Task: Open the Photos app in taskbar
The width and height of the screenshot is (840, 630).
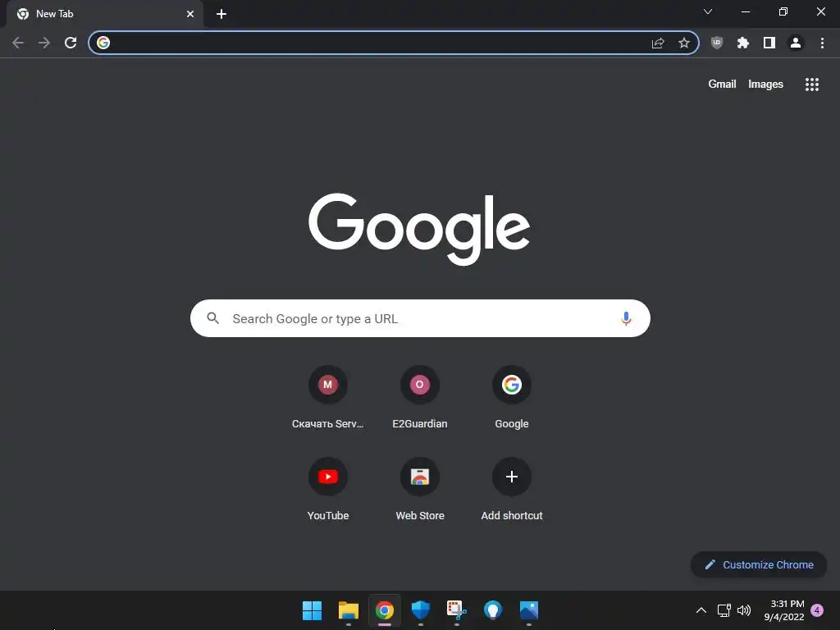Action: [x=529, y=610]
